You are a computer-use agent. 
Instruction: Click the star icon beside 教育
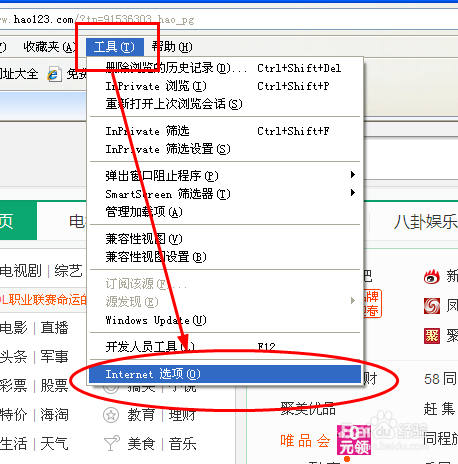point(111,415)
